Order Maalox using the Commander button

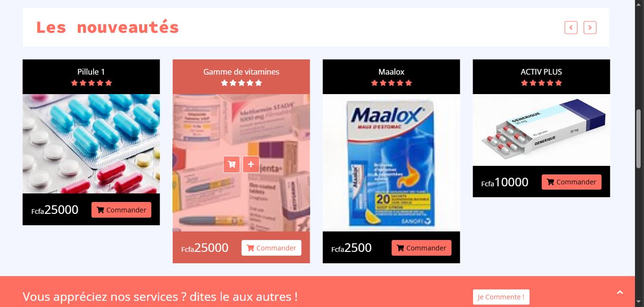pyautogui.click(x=422, y=248)
